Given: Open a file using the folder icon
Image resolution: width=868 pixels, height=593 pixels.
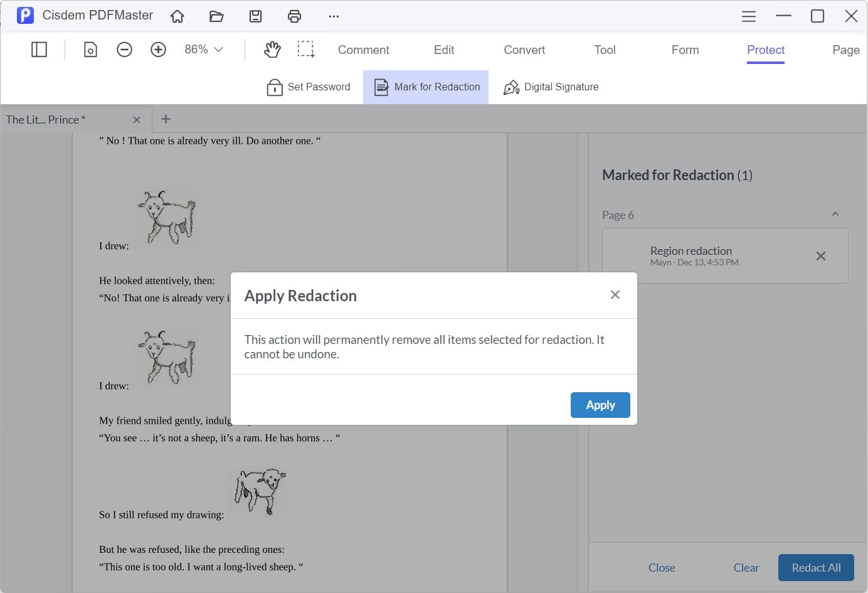Looking at the screenshot, I should point(216,16).
